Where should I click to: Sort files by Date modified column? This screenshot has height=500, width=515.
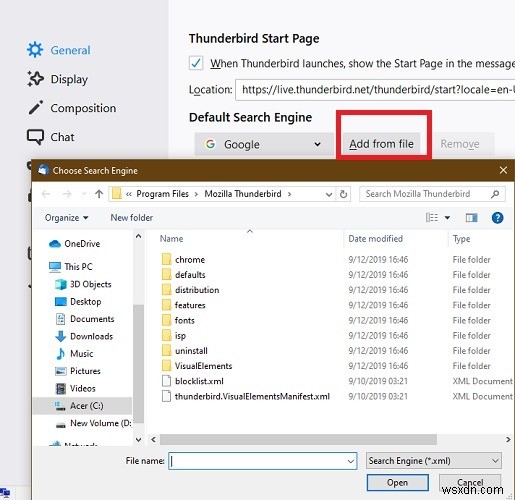375,239
